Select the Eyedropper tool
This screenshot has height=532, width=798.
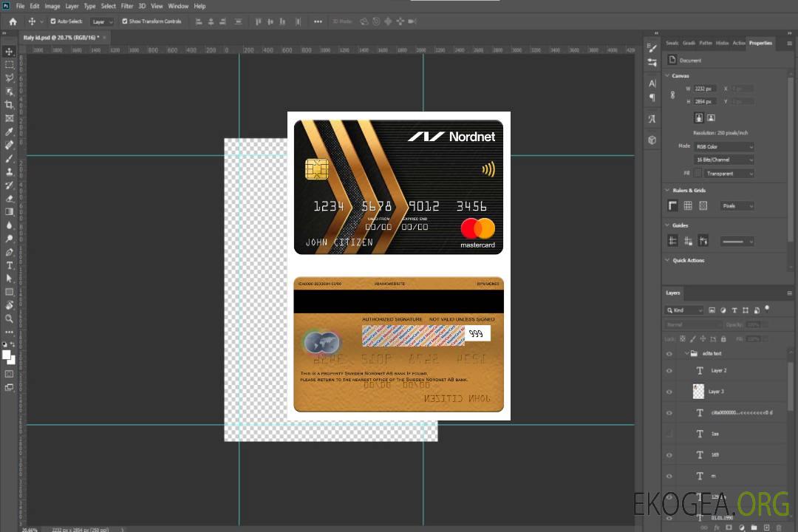tap(9, 132)
